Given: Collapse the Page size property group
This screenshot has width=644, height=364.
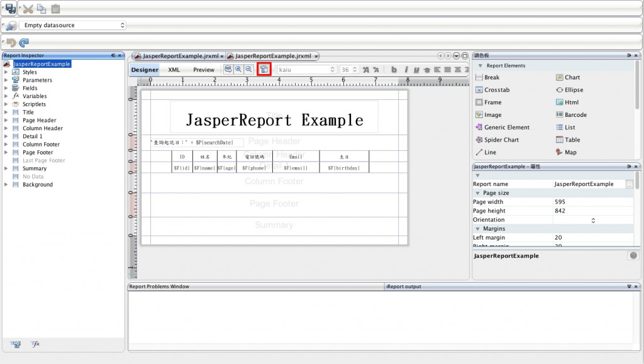Looking at the screenshot, I should pos(478,193).
